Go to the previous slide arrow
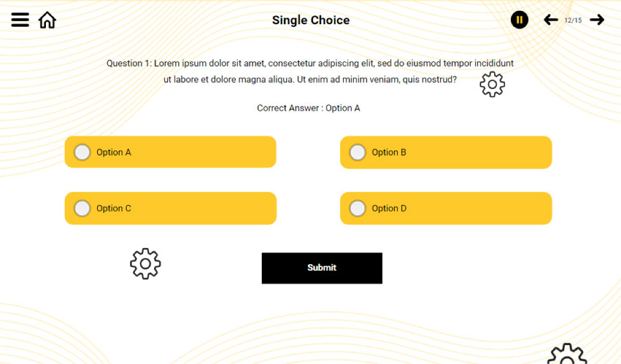 tap(551, 20)
